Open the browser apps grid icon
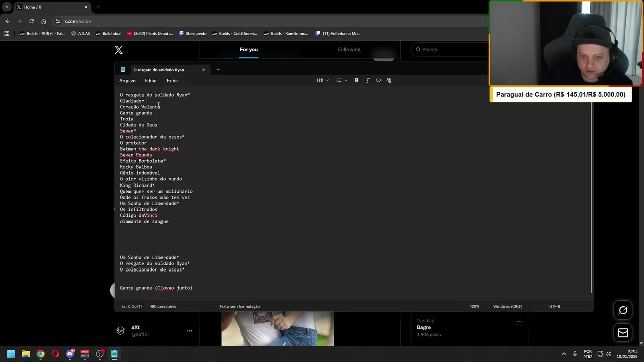644x362 pixels. pyautogui.click(x=7, y=34)
